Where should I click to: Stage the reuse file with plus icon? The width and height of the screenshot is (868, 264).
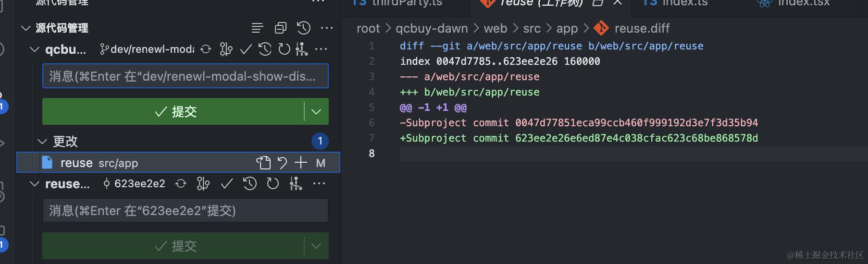pyautogui.click(x=301, y=163)
